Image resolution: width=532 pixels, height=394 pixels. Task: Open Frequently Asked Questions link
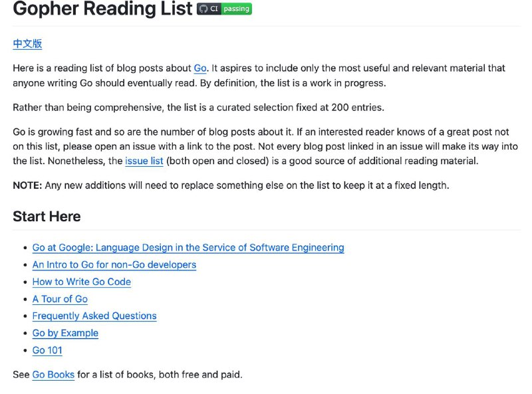pyautogui.click(x=94, y=316)
